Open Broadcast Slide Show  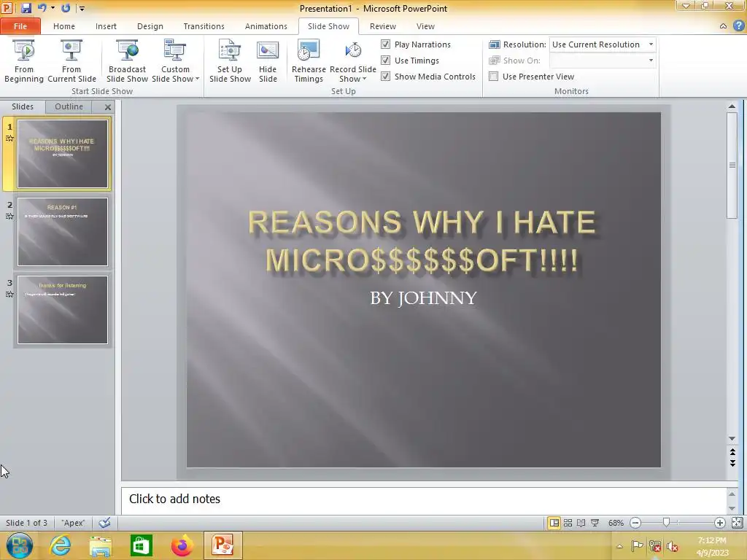(127, 61)
